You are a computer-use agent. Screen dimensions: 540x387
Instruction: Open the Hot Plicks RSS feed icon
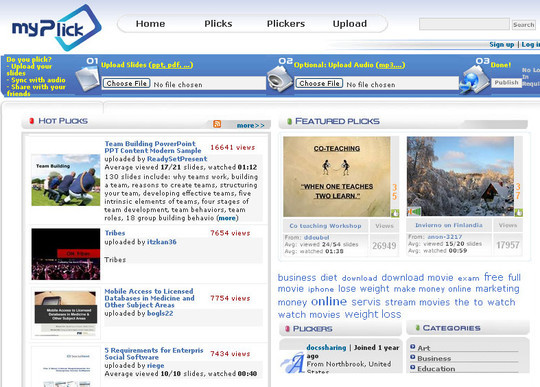pyautogui.click(x=217, y=124)
